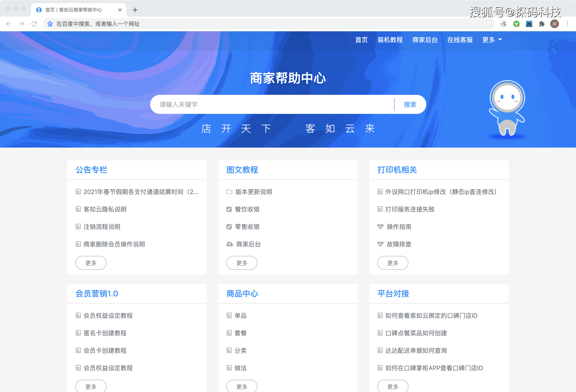Open 2021年春节假期各支付通道结算时间 article
Image resolution: width=576 pixels, height=392 pixels.
click(141, 192)
